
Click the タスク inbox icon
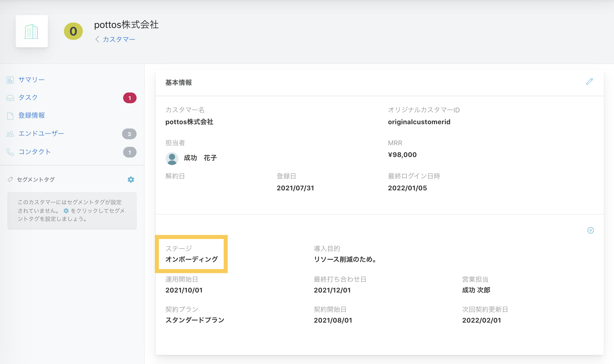click(10, 98)
